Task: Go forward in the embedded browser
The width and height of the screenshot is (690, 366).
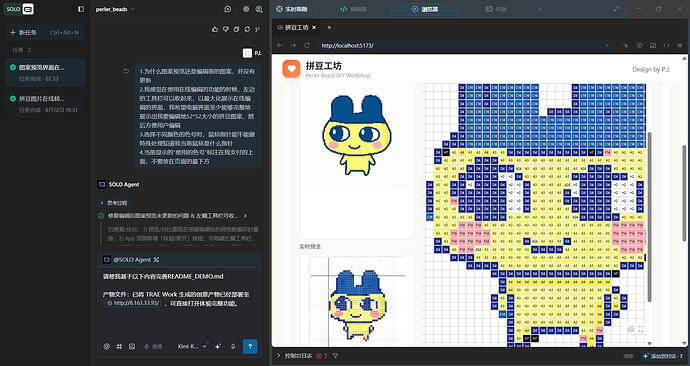Action: (293, 45)
